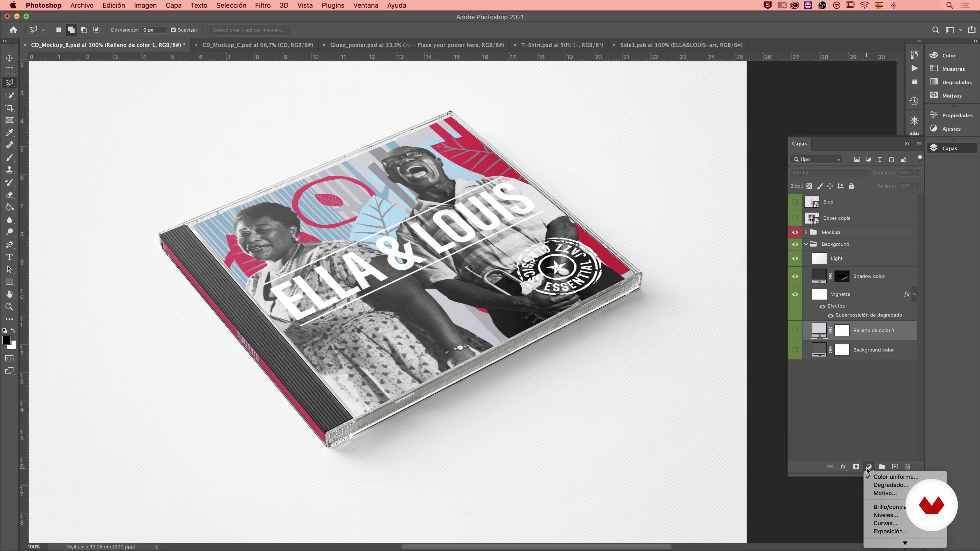Image resolution: width=980 pixels, height=551 pixels.
Task: Select the Frame tool
Action: point(9,121)
